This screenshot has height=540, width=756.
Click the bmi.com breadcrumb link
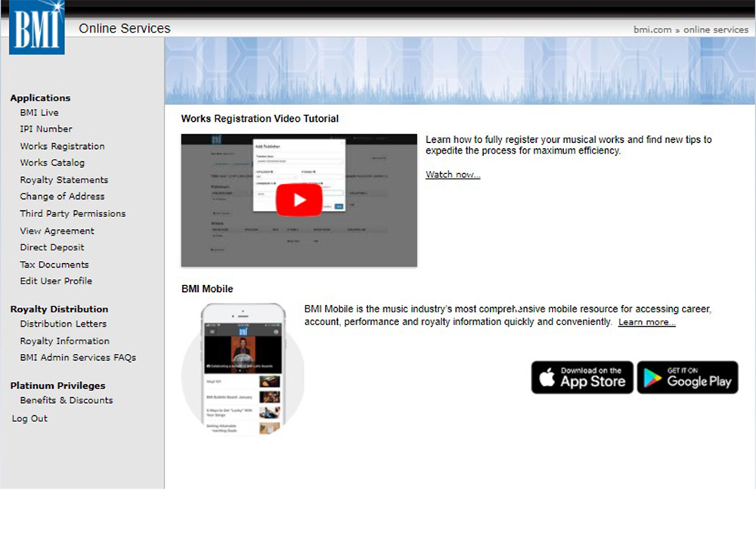click(652, 29)
